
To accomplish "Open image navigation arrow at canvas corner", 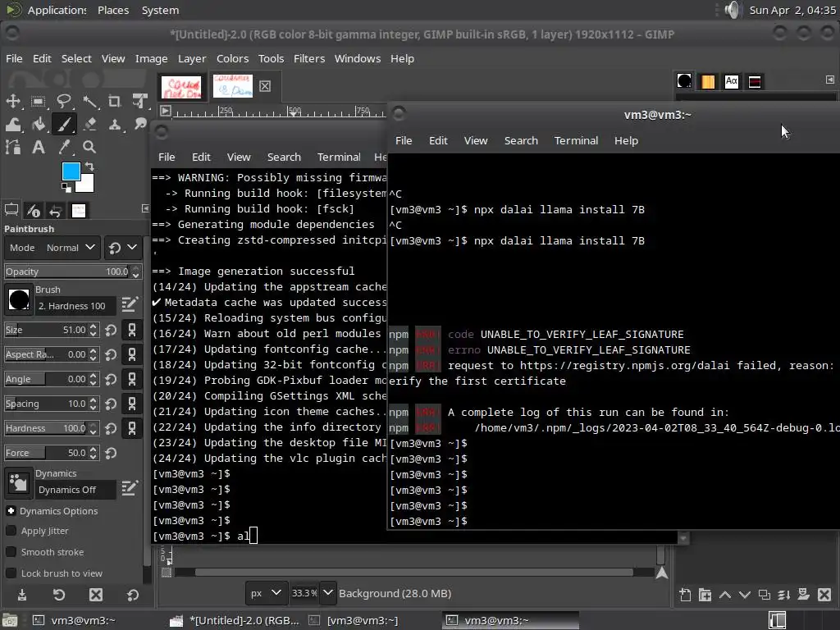I will (662, 573).
